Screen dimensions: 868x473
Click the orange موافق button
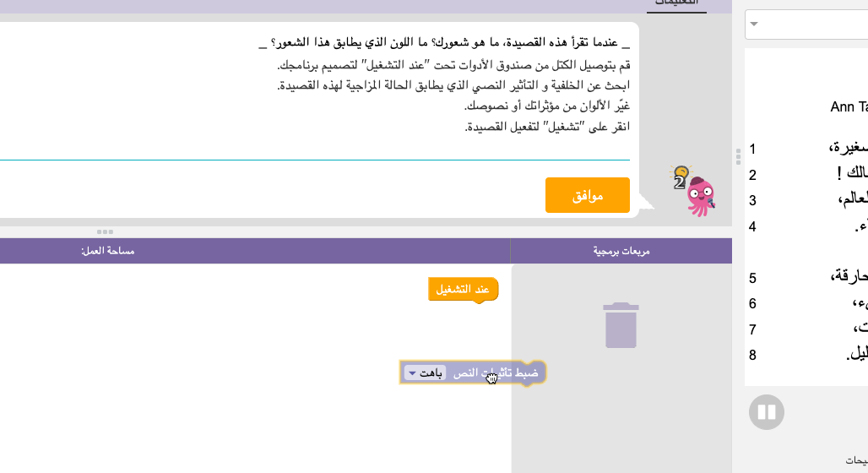588,195
